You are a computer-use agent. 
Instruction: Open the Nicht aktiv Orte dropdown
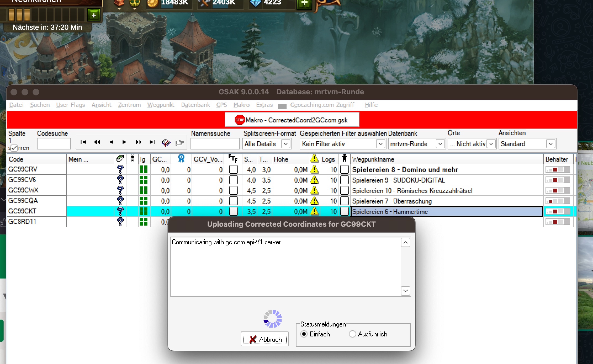[x=491, y=144]
